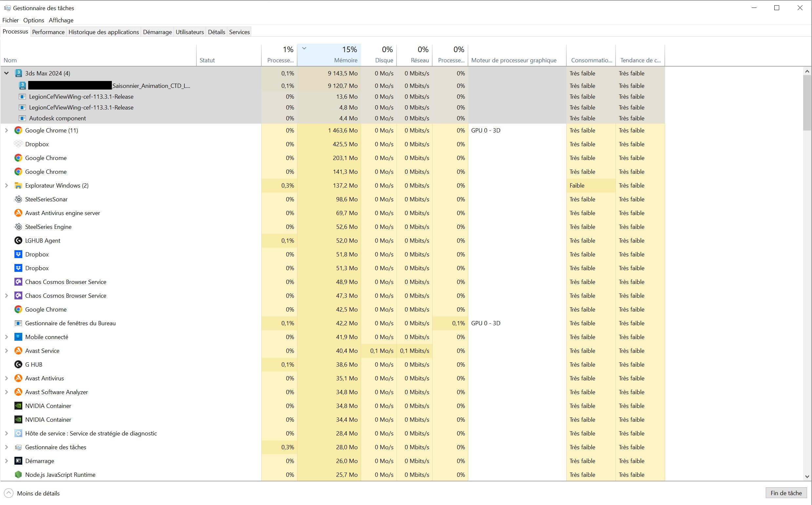This screenshot has width=812, height=505.
Task: Click the Google Chrome (11) icon
Action: (x=18, y=131)
